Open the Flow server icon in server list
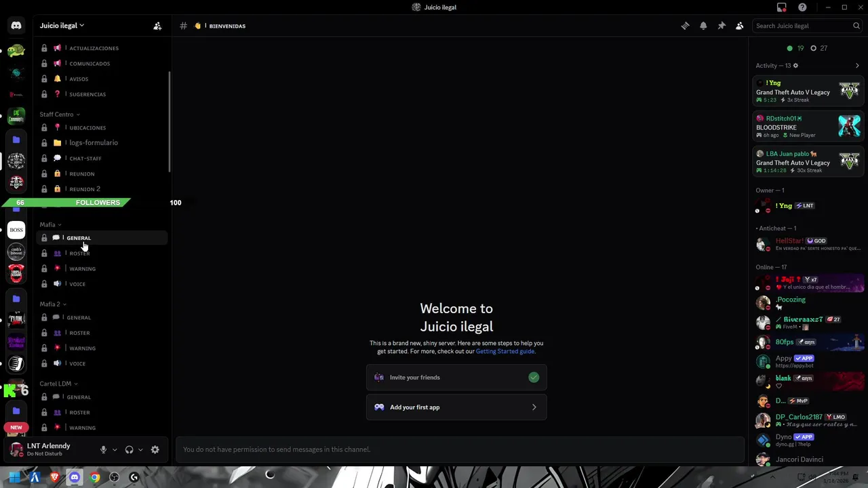 tap(16, 320)
